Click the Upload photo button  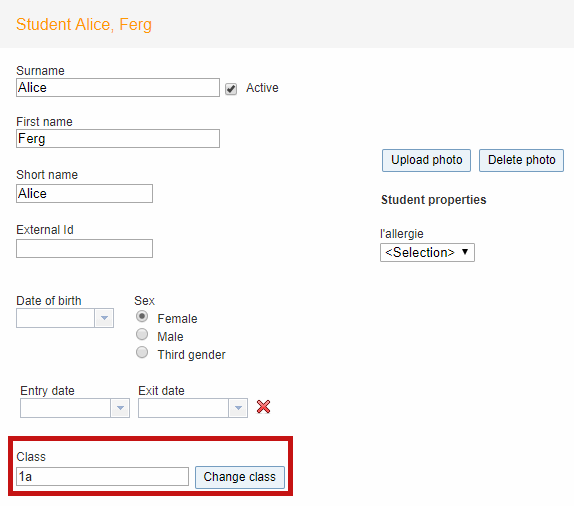[x=426, y=160]
